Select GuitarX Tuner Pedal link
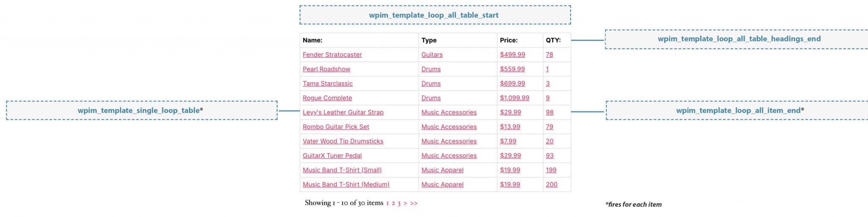Image resolution: width=868 pixels, height=217 pixels. 332,156
